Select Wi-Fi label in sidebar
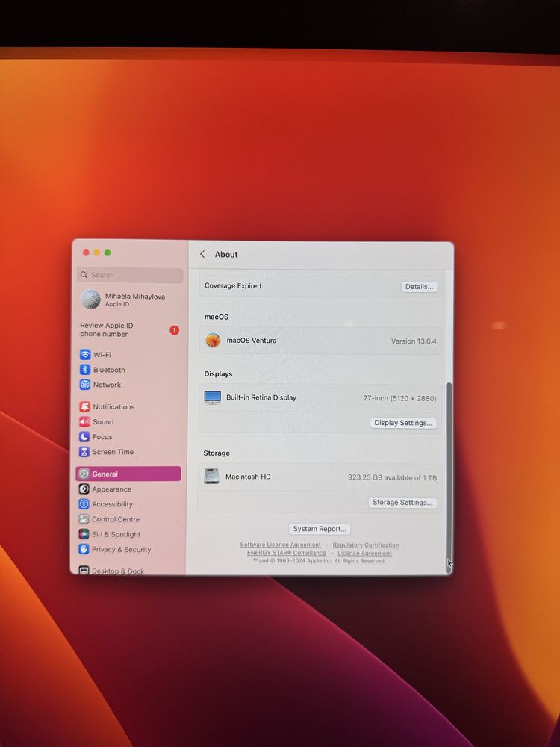 pos(102,354)
